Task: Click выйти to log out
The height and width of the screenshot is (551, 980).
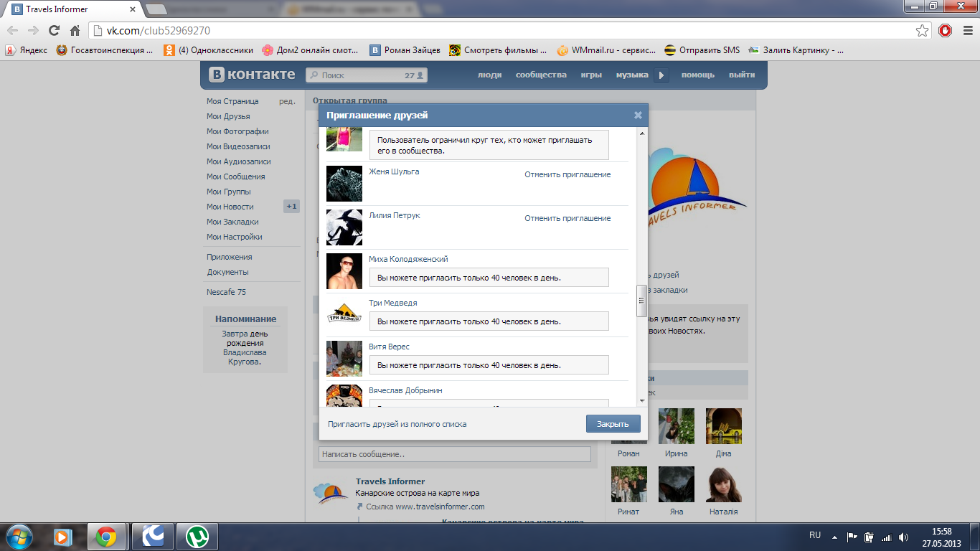Action: coord(742,75)
